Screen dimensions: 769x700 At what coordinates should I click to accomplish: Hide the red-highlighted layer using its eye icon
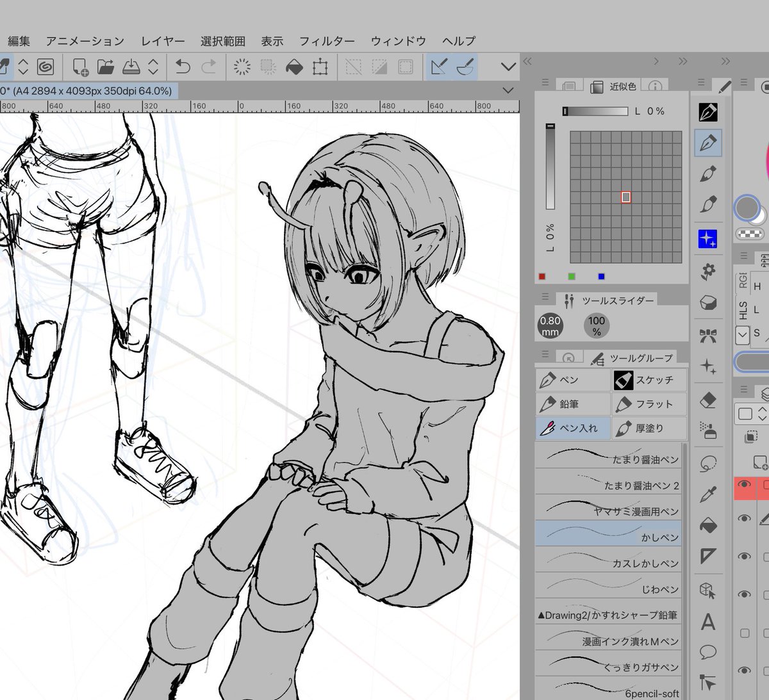pos(744,485)
